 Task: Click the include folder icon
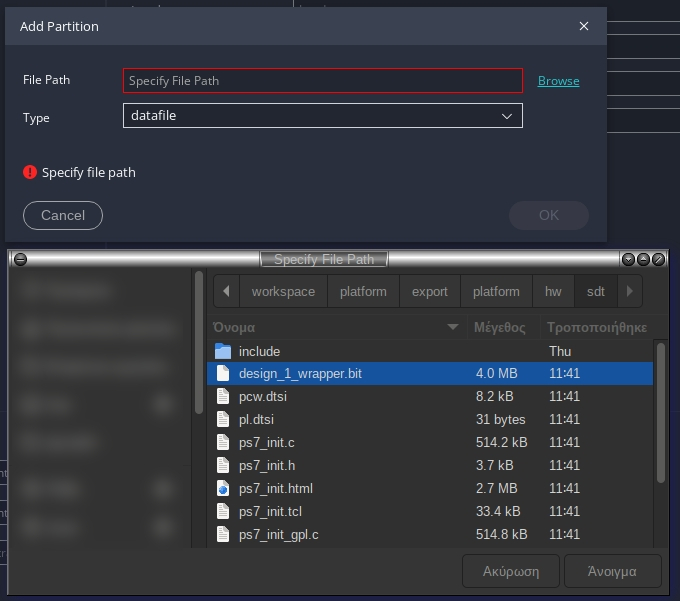pyautogui.click(x=223, y=351)
